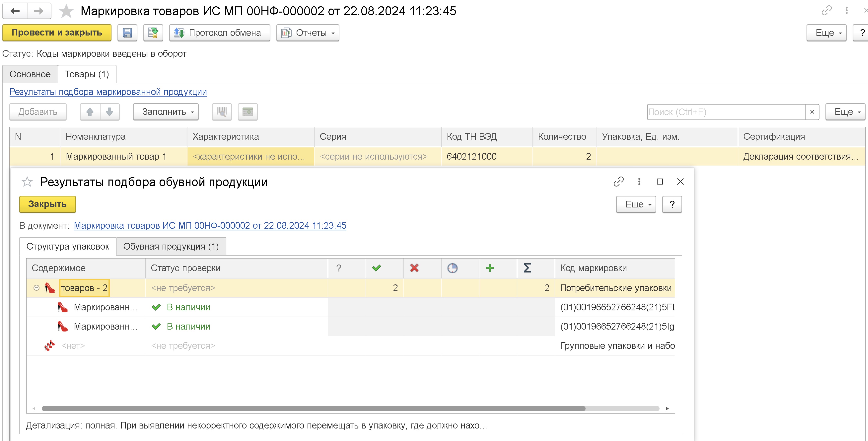Switch to the Основное tab

pyautogui.click(x=30, y=74)
